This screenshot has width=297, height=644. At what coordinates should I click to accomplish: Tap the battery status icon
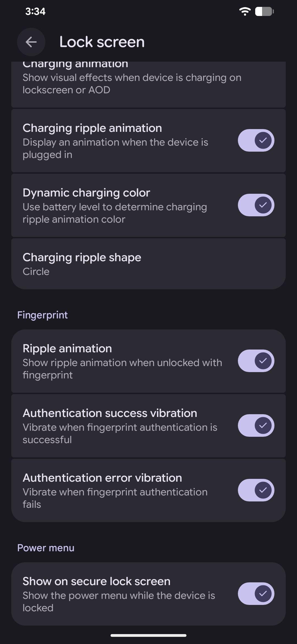pyautogui.click(x=264, y=12)
